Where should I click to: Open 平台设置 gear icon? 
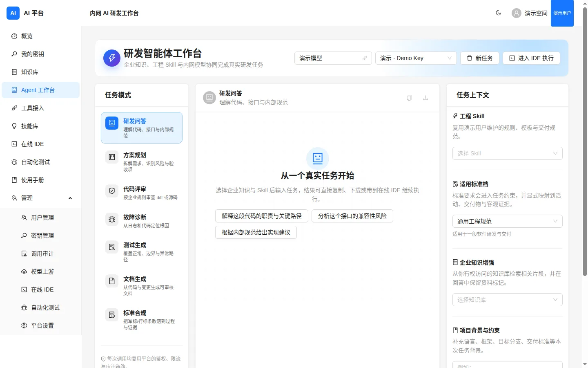tap(24, 325)
